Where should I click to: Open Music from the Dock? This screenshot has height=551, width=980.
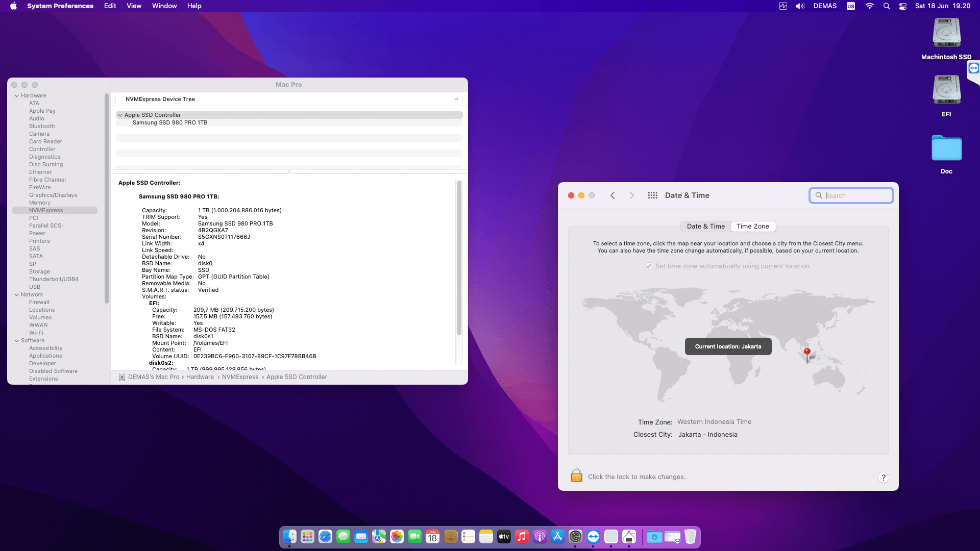point(522,537)
